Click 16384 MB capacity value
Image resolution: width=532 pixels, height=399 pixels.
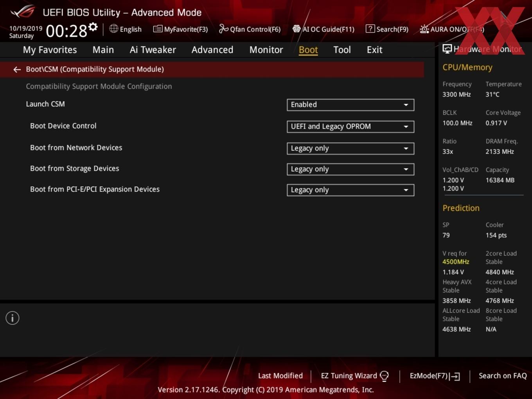pos(500,180)
